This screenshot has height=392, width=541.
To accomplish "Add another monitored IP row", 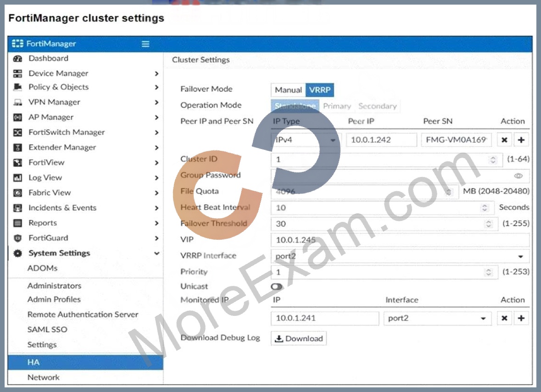I will click(x=521, y=318).
